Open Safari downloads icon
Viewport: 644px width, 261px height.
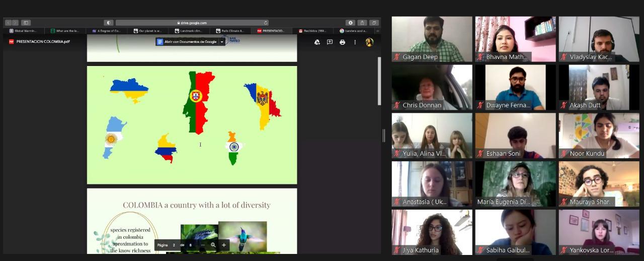coord(350,23)
